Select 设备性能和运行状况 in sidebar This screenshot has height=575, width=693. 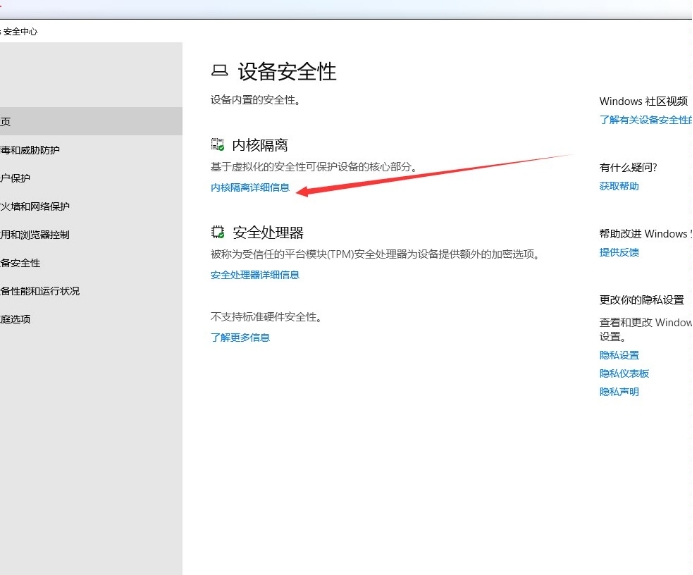pos(40,291)
